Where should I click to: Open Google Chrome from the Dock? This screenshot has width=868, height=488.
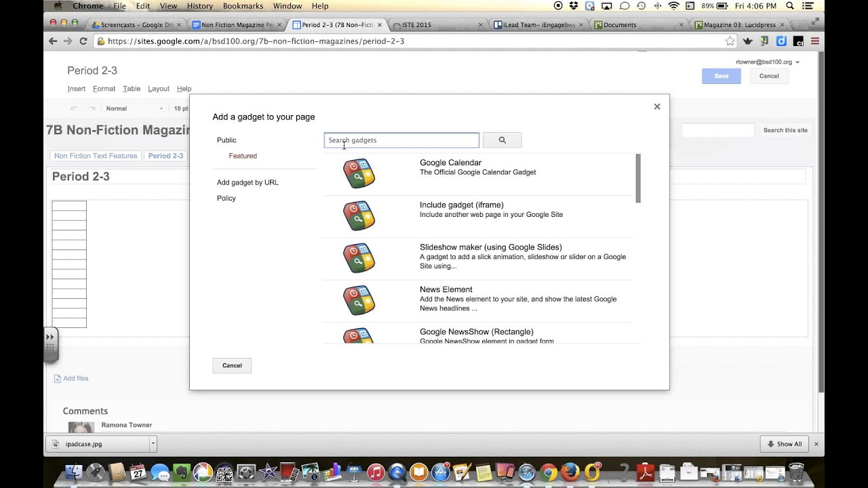pos(549,472)
